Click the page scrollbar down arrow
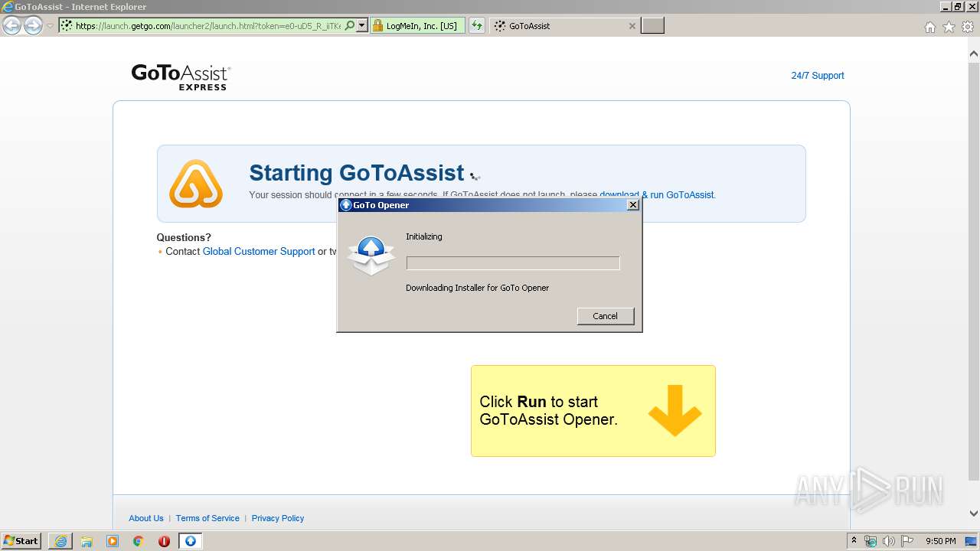980x551 pixels. pyautogui.click(x=974, y=514)
